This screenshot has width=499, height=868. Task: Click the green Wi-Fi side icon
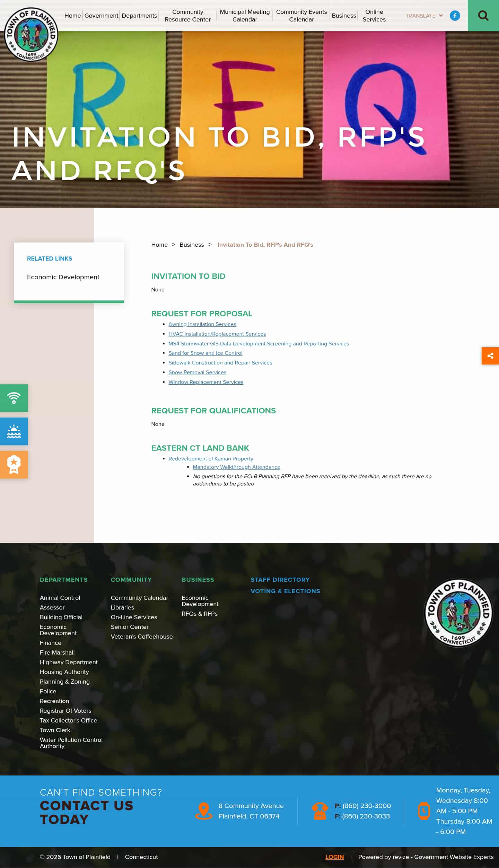pos(14,398)
